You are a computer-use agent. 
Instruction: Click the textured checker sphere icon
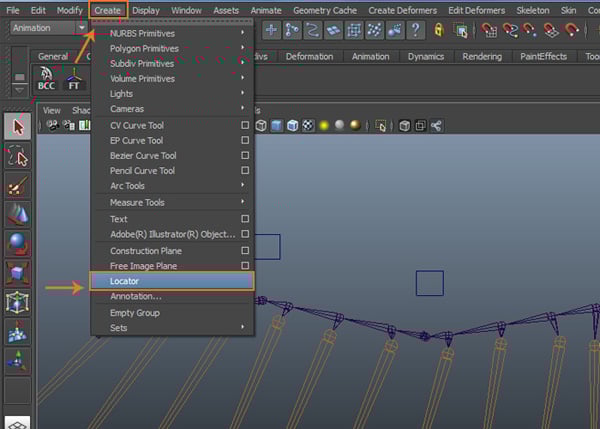(x=308, y=126)
